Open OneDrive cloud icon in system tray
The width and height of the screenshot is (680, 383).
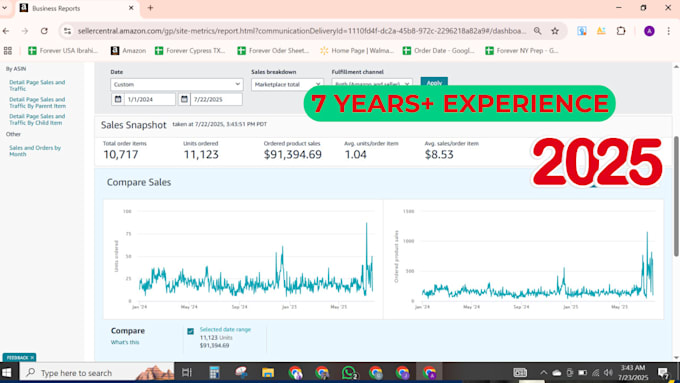point(557,373)
